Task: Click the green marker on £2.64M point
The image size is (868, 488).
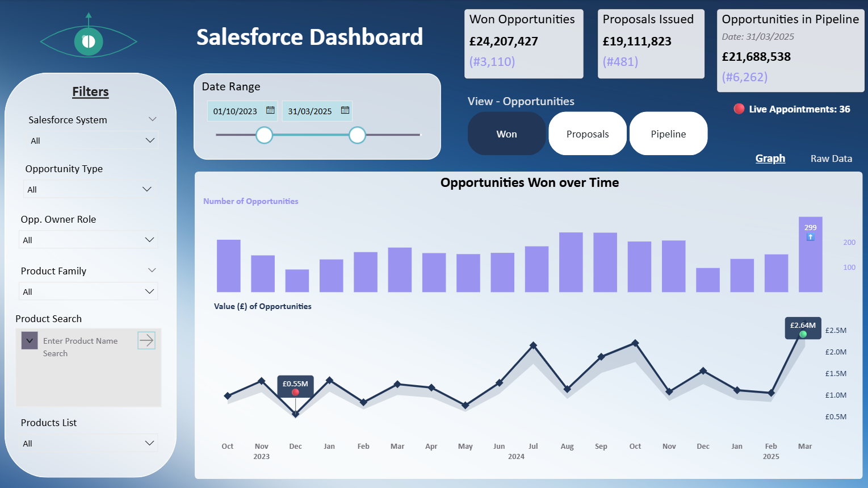Action: click(803, 334)
